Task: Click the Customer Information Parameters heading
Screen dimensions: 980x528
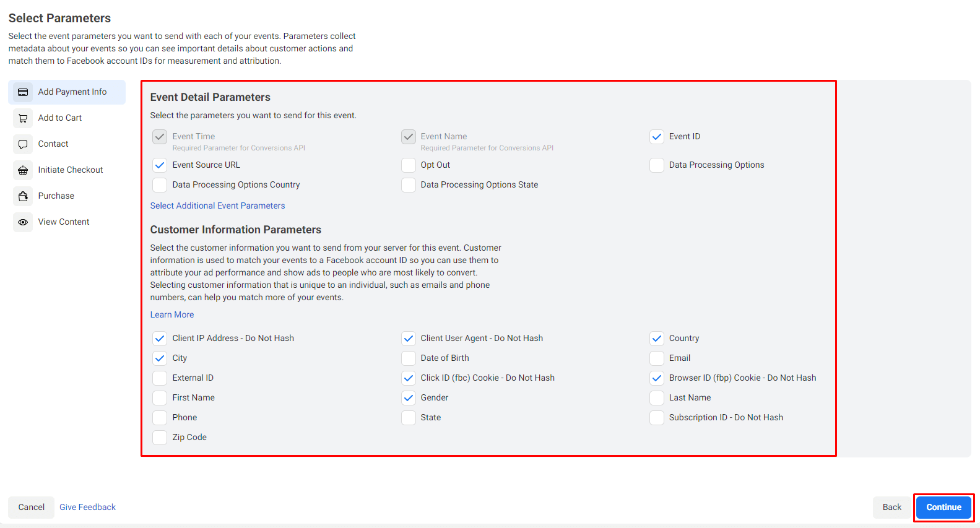Action: click(235, 230)
